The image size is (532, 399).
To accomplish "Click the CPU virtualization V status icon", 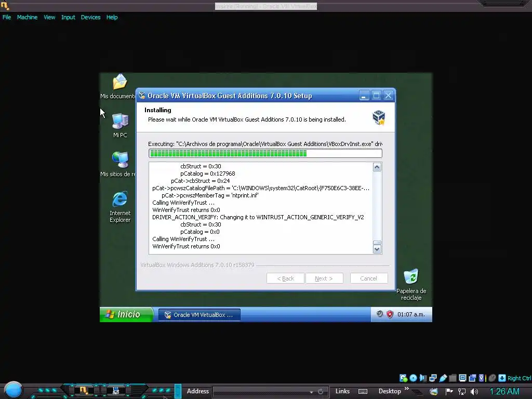I will point(482,378).
